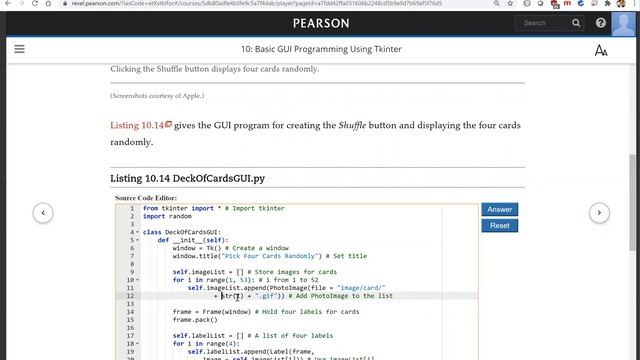Click code line 'class DeckOfCardsGUI:'

click(182, 232)
